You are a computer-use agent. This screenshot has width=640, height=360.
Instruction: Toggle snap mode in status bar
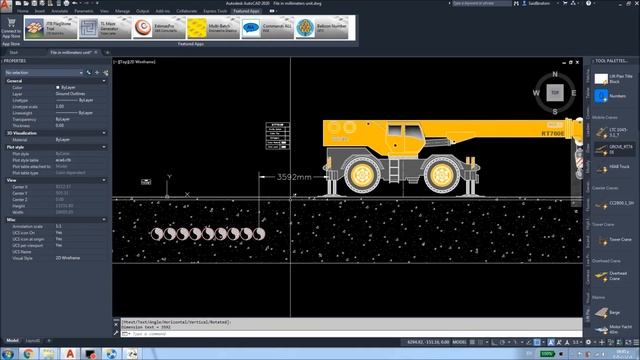(480, 342)
